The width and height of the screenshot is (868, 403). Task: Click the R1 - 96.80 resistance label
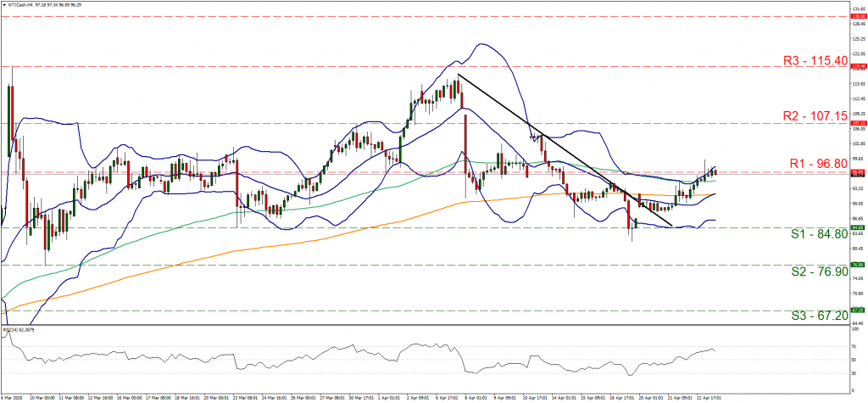coord(815,161)
